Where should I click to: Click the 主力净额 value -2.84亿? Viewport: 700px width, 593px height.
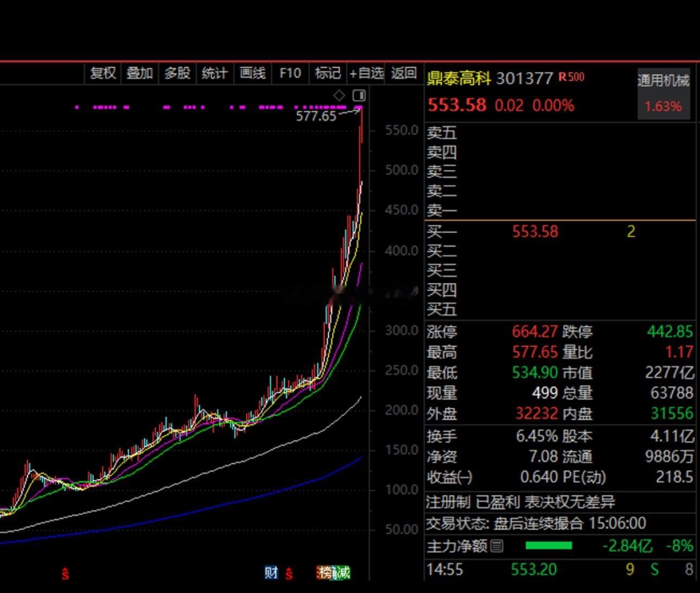(x=627, y=546)
